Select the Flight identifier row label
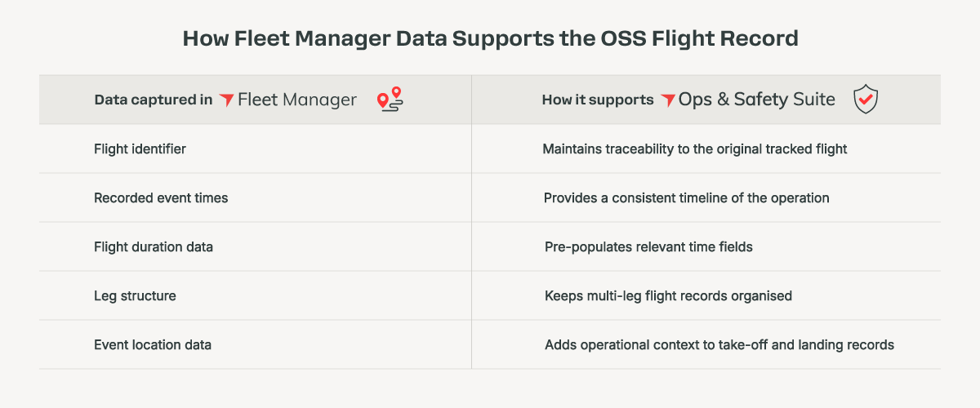 140,149
